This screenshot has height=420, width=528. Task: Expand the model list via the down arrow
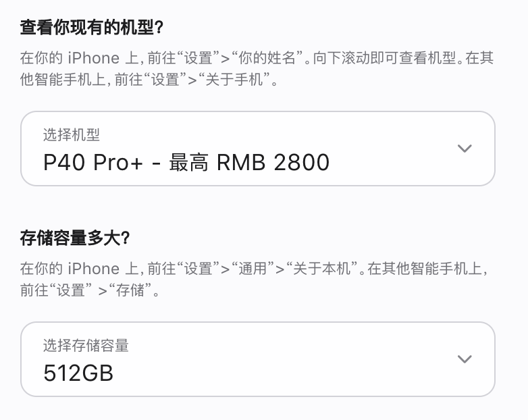click(x=465, y=148)
